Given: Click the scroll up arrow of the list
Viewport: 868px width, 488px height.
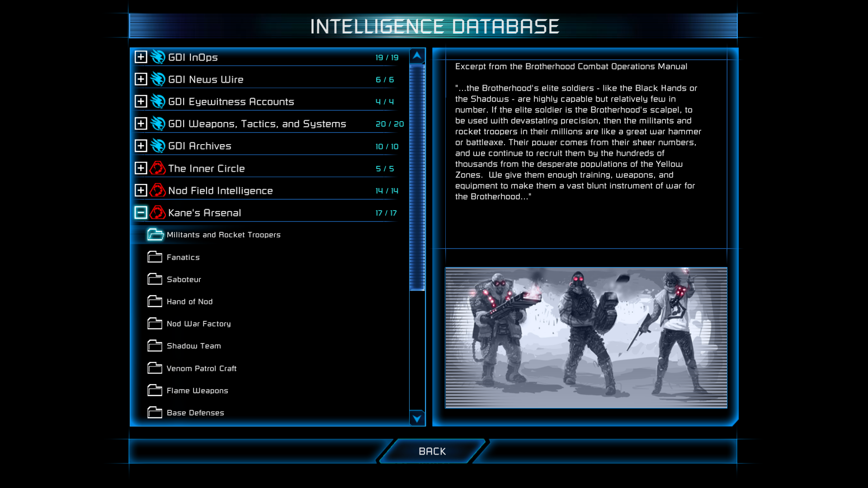Looking at the screenshot, I should point(417,56).
